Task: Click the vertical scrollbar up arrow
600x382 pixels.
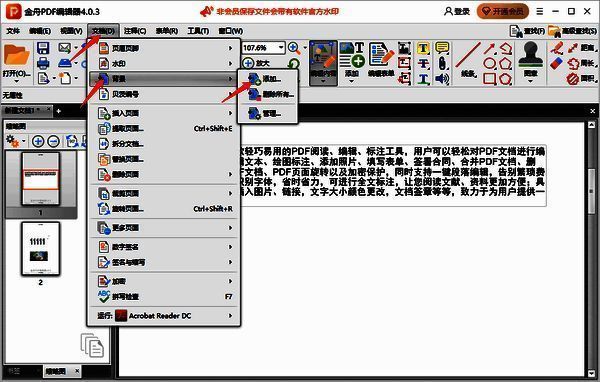Action: coord(591,125)
